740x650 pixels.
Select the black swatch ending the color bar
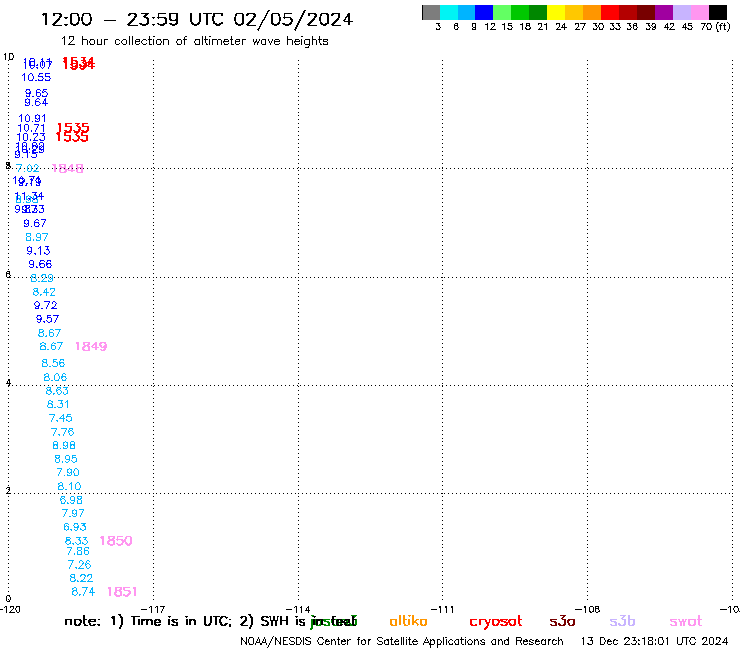[x=718, y=12]
